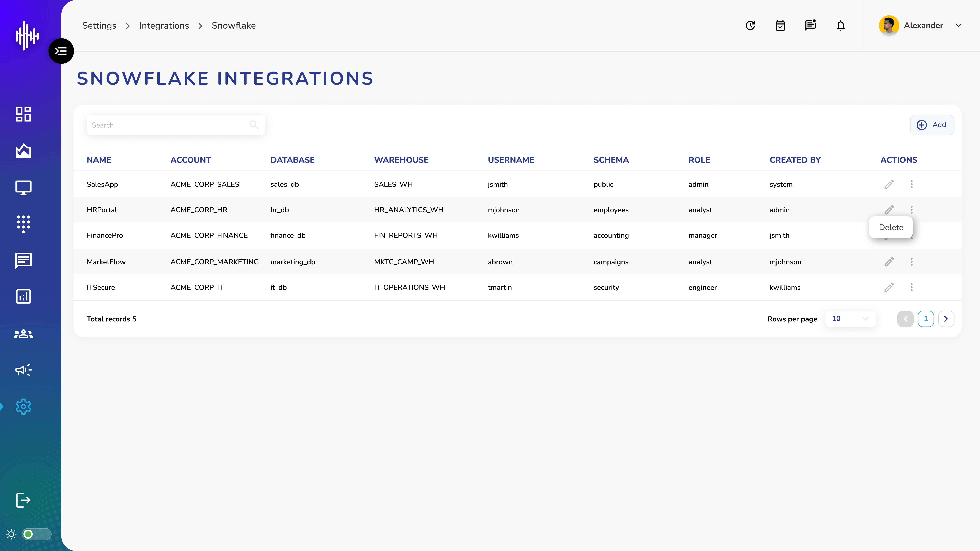The height and width of the screenshot is (551, 980).
Task: Click the kwilliams username cell
Action: pyautogui.click(x=503, y=235)
